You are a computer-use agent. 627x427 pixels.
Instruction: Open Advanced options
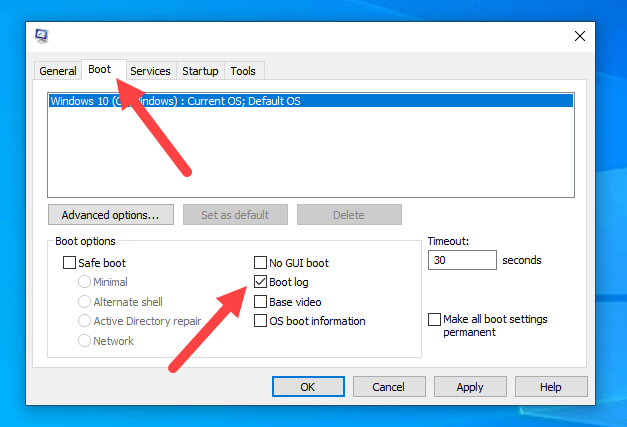(111, 215)
